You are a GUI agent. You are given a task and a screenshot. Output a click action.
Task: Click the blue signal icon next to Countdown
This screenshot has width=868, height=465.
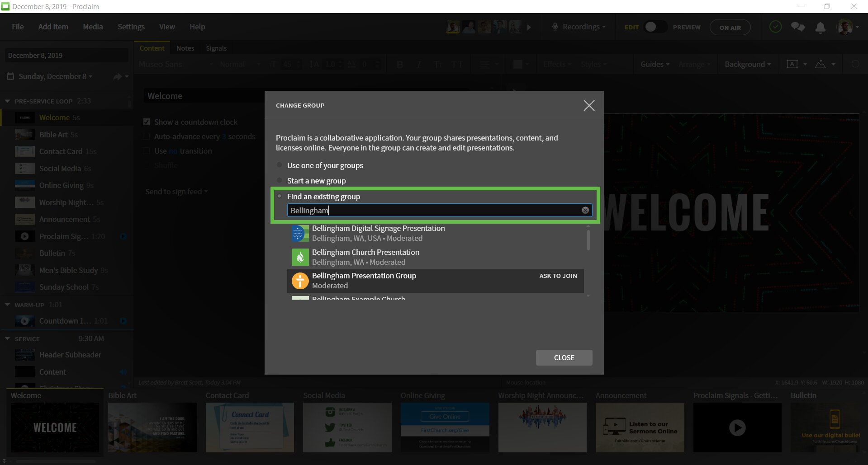click(x=123, y=321)
